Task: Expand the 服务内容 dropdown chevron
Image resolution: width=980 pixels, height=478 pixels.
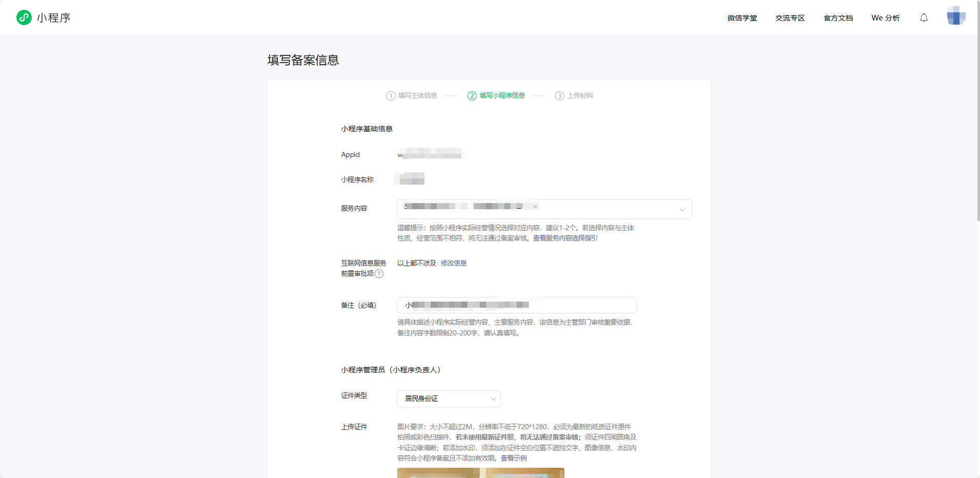Action: pos(682,209)
